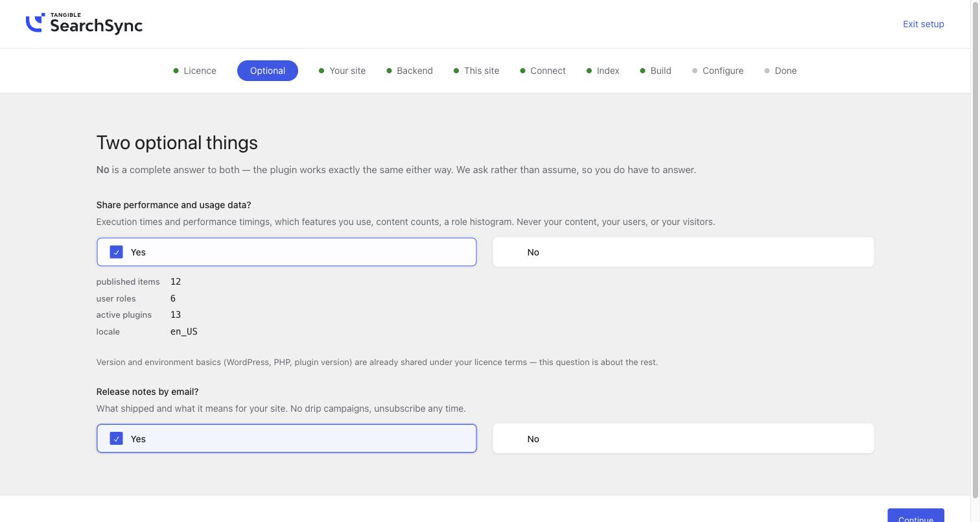Choose Yes for sharing usage data
The image size is (980, 522).
click(x=286, y=252)
